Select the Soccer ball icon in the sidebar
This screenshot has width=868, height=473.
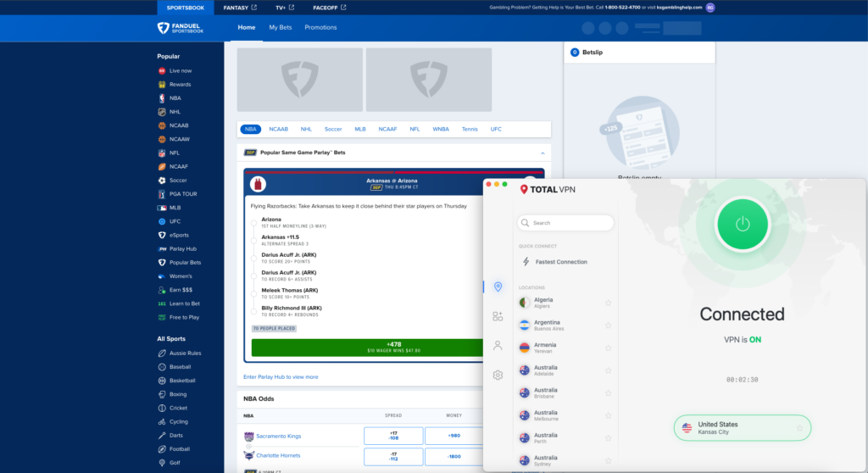coord(162,181)
